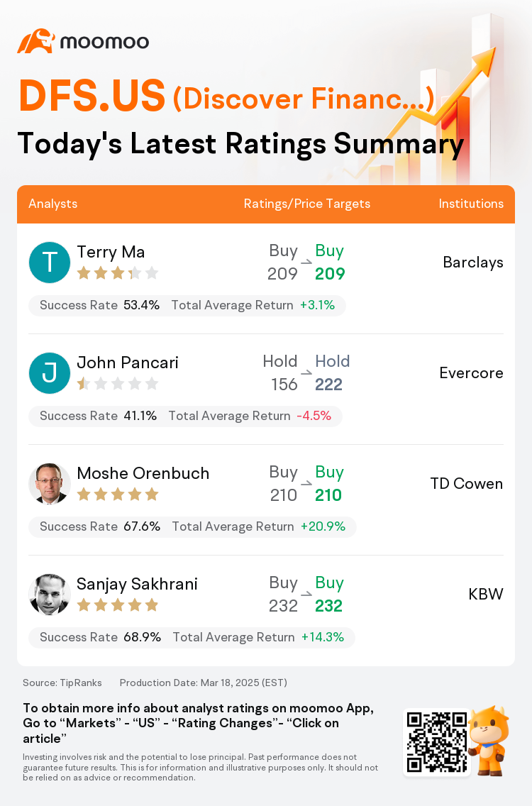
Task: Click the moomoo bull logo icon
Action: tap(36, 41)
